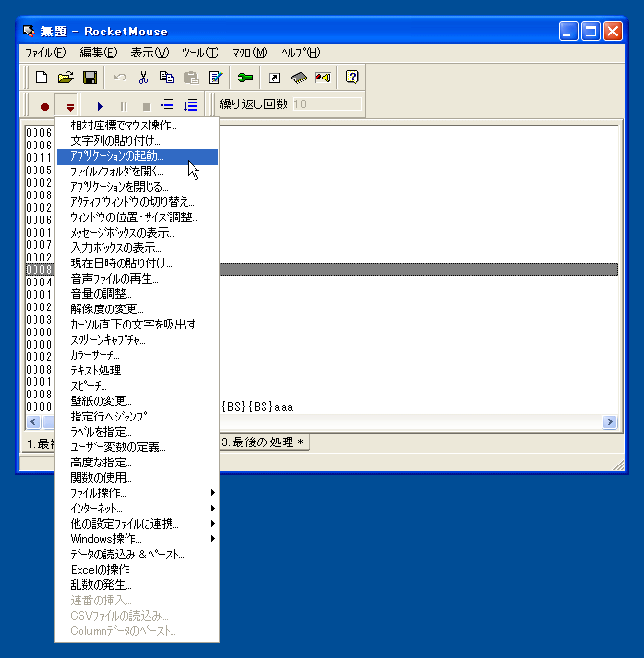Select メッセージボックスの表示 entry
Image resolution: width=644 pixels, height=658 pixels.
(137, 233)
